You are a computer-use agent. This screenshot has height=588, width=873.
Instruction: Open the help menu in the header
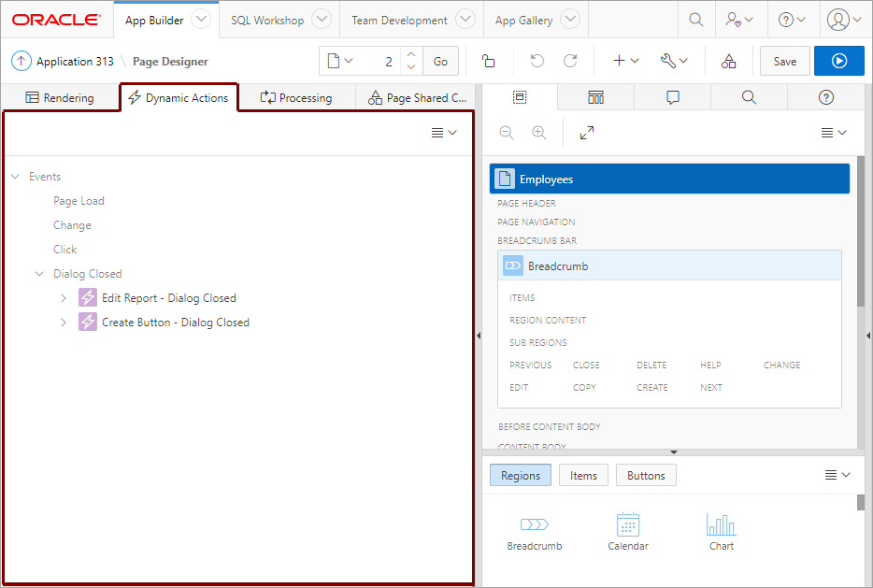coord(791,20)
